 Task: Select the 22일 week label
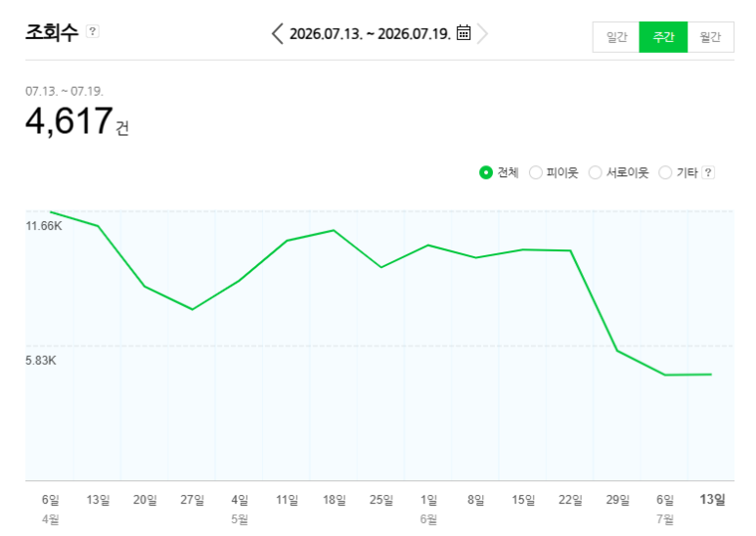point(570,500)
